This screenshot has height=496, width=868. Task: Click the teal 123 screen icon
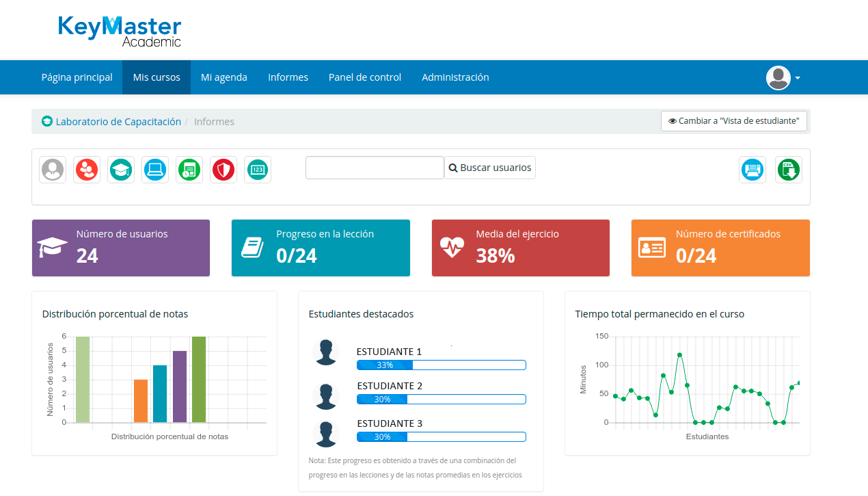pyautogui.click(x=258, y=170)
